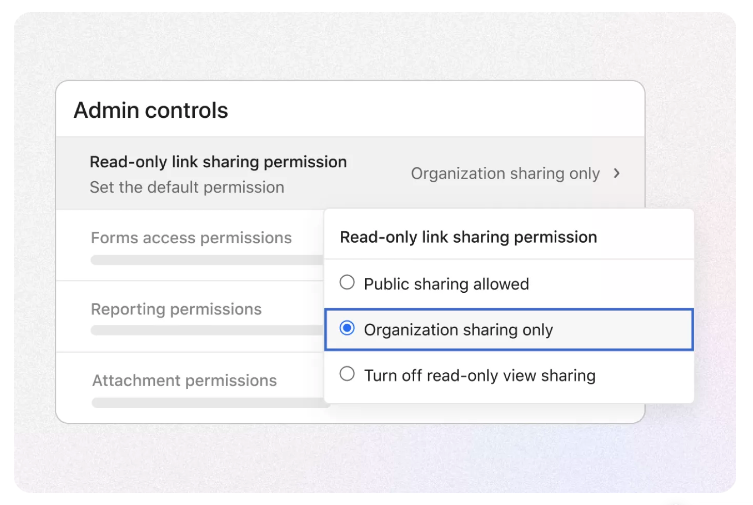This screenshot has width=753, height=505.
Task: Select the Organization sharing only radio button
Action: point(347,329)
